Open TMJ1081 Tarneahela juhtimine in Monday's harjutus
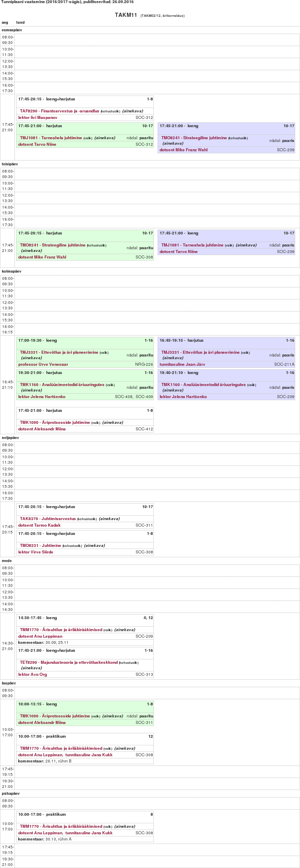The height and width of the screenshot is (868, 300). [51, 138]
